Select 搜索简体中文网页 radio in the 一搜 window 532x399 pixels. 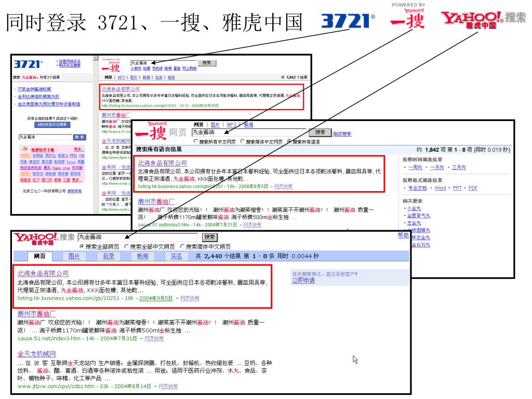pyautogui.click(x=242, y=141)
